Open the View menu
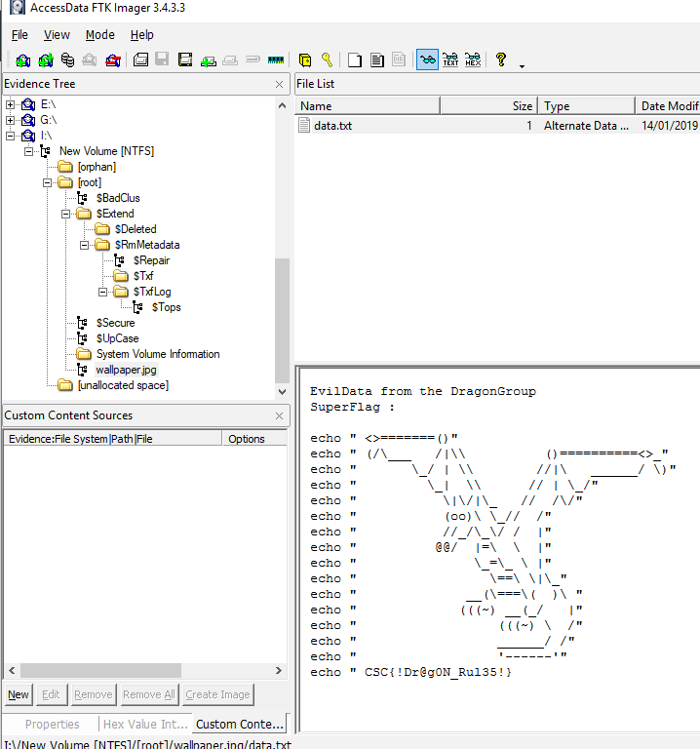Screen dimensions: 700x749 (57, 35)
